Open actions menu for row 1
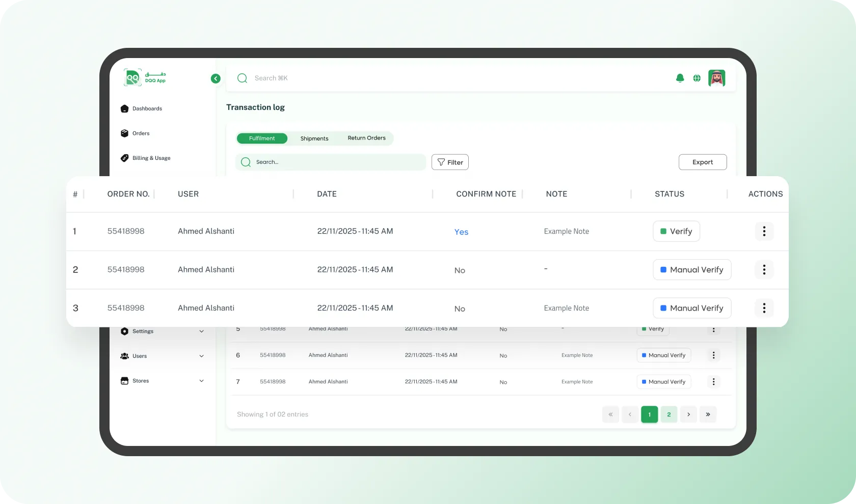Screen dimensions: 856x504 764,231
